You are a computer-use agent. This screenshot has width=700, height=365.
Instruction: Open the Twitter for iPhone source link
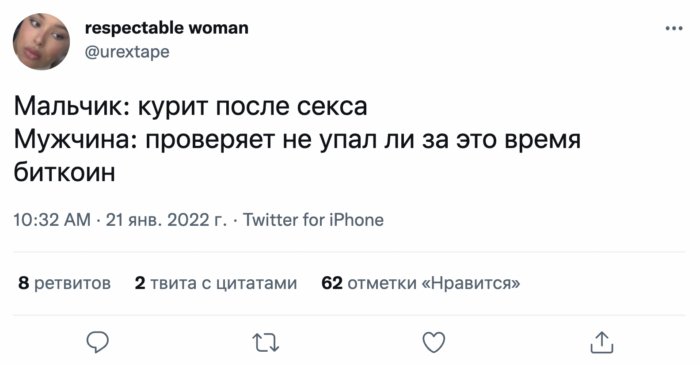coord(313,220)
